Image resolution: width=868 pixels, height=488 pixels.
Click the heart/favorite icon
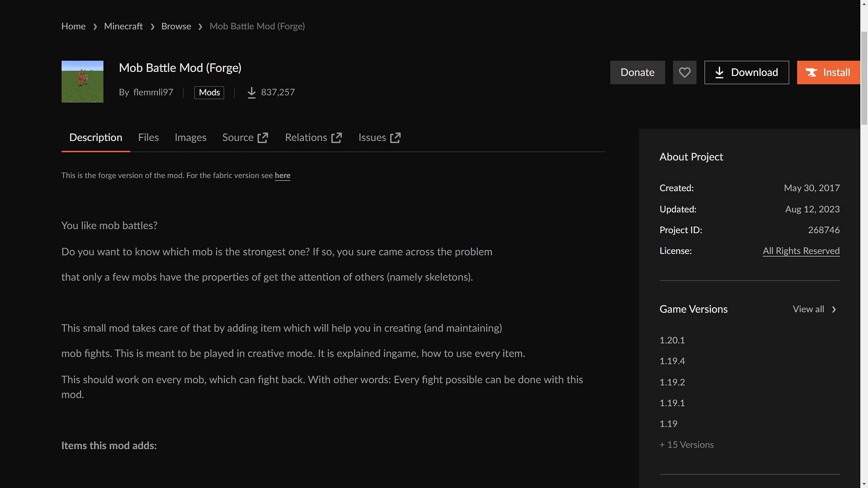pyautogui.click(x=684, y=72)
